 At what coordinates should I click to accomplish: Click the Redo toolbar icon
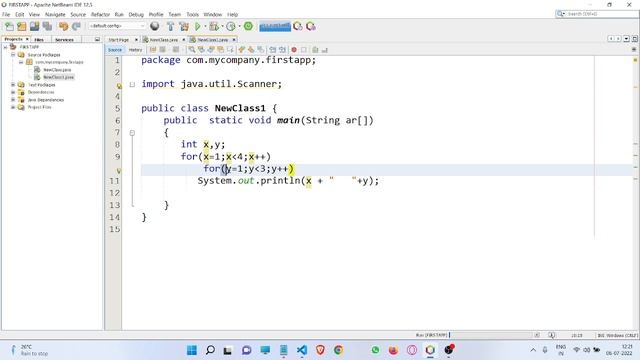[76, 27]
